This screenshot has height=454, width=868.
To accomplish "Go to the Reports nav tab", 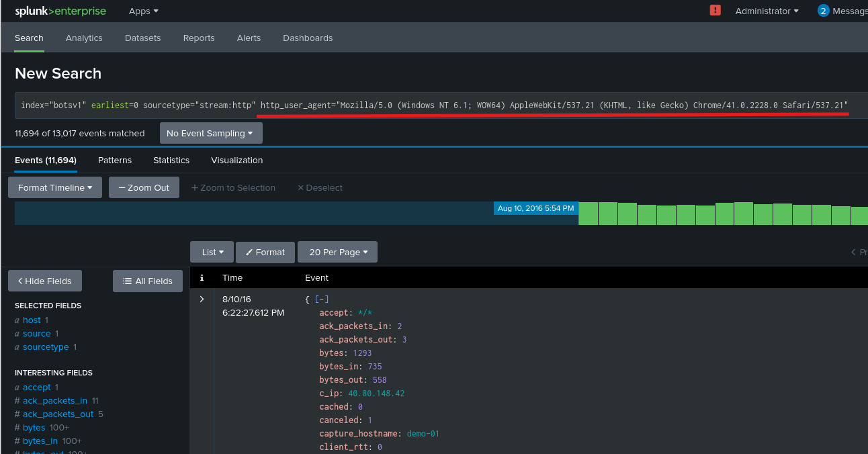I will (199, 38).
